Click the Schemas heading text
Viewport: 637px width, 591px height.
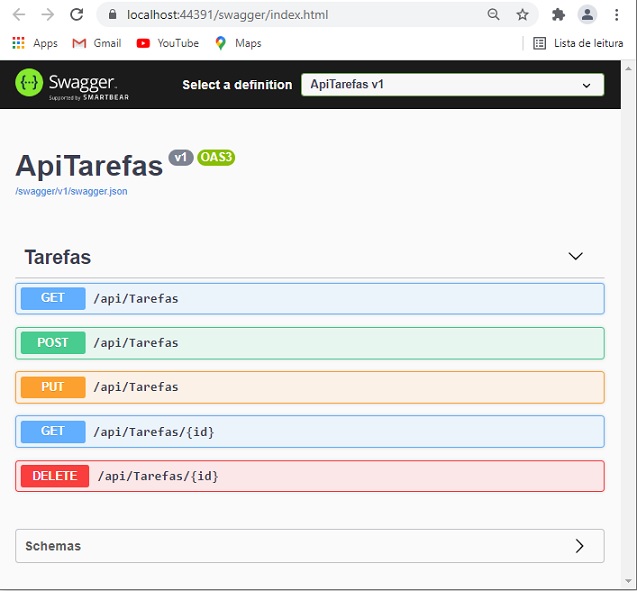(x=53, y=546)
